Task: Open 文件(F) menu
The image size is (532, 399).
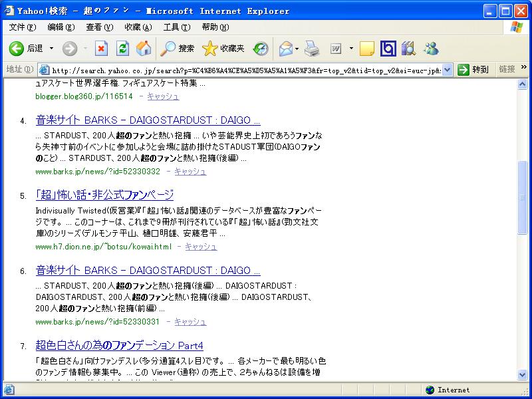Action: (x=23, y=27)
